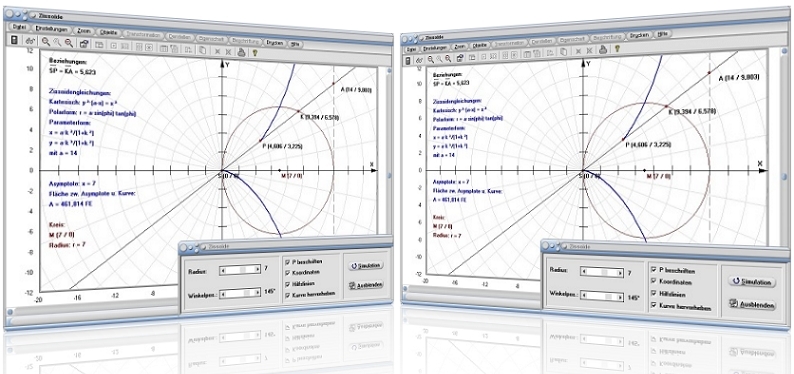Image resolution: width=794 pixels, height=374 pixels.
Task: Click point label 'A (14 / 9,803)' in right window
Action: (739, 77)
